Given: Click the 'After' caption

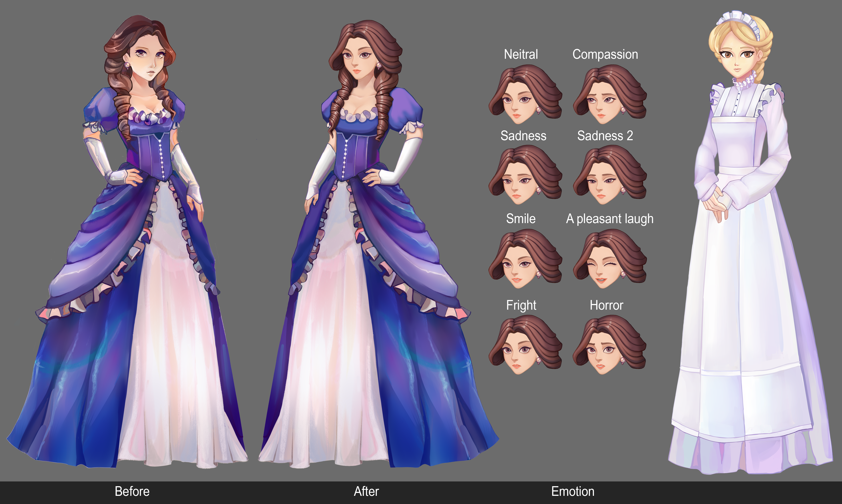Looking at the screenshot, I should click(x=366, y=491).
